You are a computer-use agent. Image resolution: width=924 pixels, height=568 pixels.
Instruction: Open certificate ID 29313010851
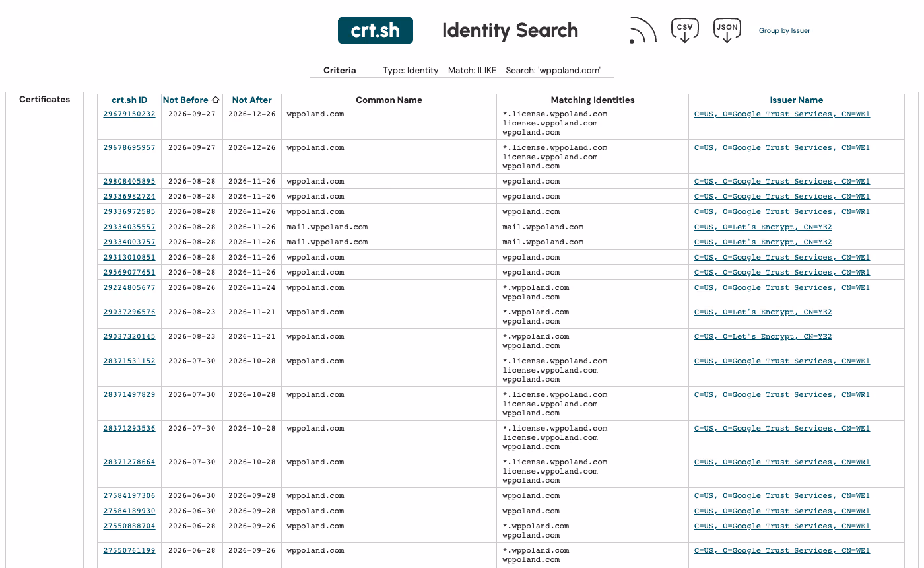129,257
